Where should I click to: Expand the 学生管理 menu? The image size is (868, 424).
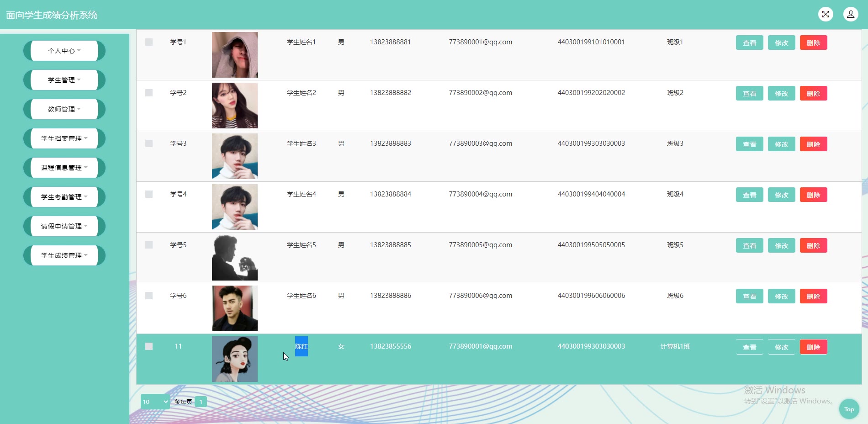pyautogui.click(x=64, y=80)
